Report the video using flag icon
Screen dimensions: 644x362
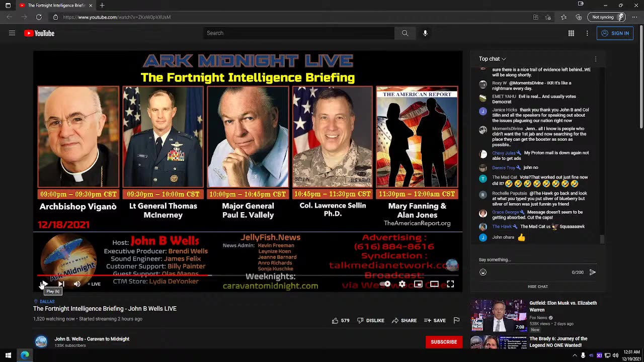pos(456,320)
